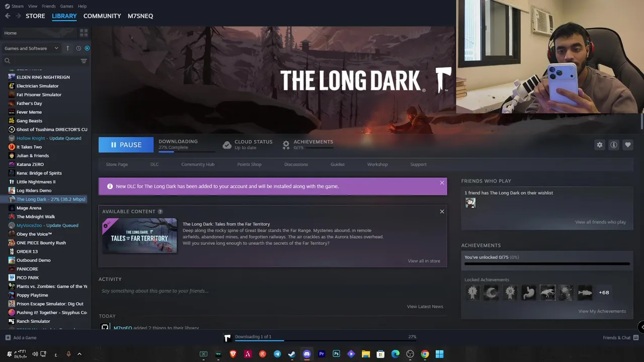Screen dimensions: 644x362
Task: Click View Latest News link
Action: (x=425, y=307)
